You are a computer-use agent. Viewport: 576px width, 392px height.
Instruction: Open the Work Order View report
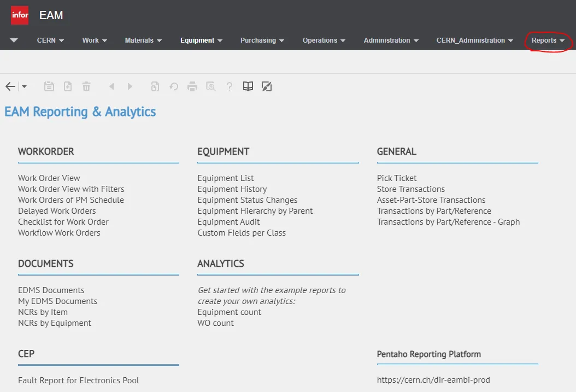coord(49,178)
